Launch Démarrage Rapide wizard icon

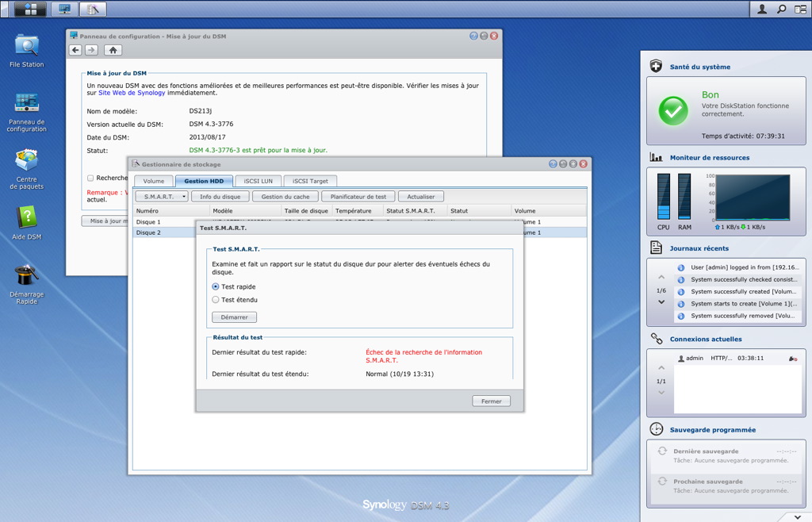[26, 284]
